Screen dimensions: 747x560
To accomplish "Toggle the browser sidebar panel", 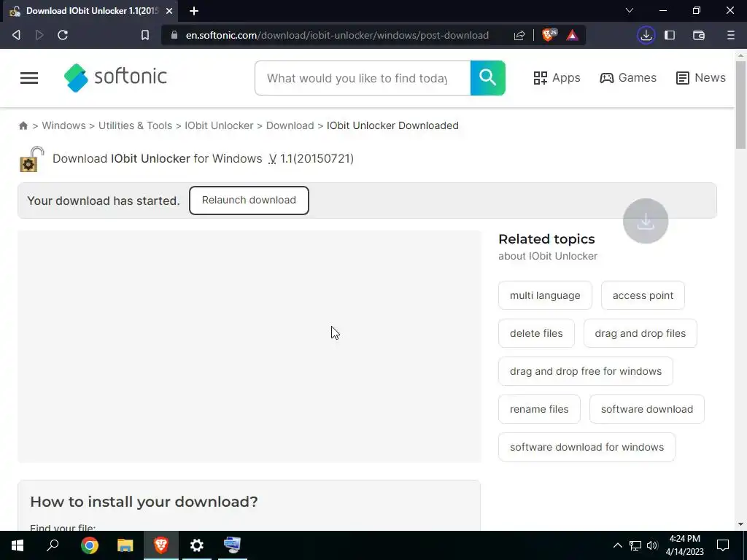I will (670, 35).
